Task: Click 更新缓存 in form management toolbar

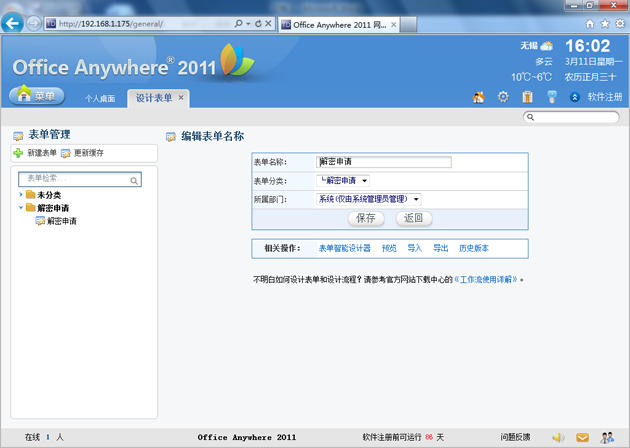Action: click(x=82, y=153)
